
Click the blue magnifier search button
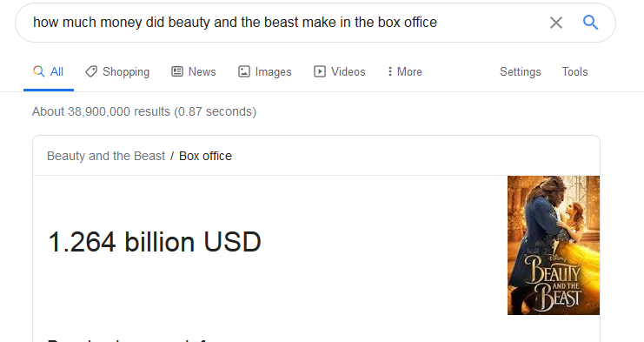pyautogui.click(x=590, y=23)
